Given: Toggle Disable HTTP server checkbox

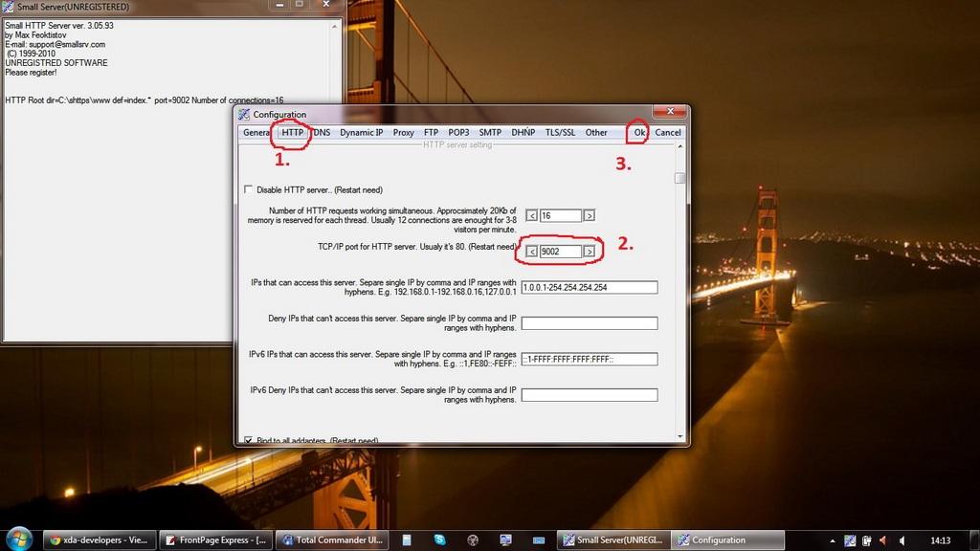Looking at the screenshot, I should [x=248, y=189].
